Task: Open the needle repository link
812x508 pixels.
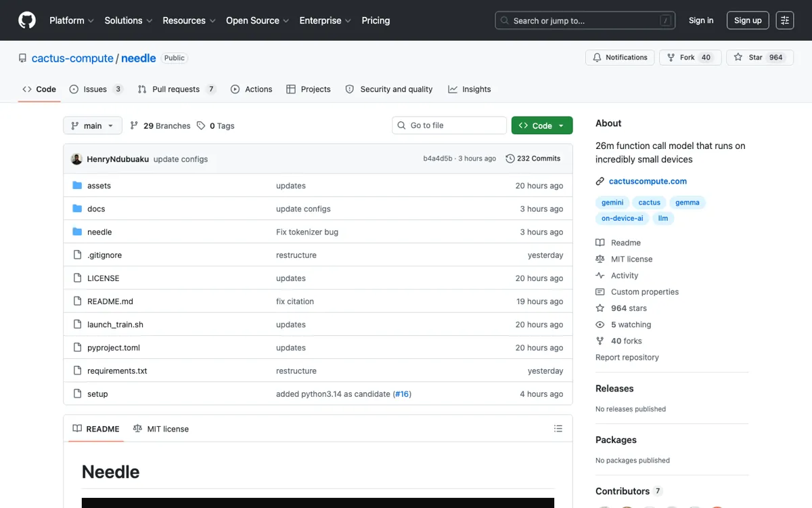Action: pos(139,58)
